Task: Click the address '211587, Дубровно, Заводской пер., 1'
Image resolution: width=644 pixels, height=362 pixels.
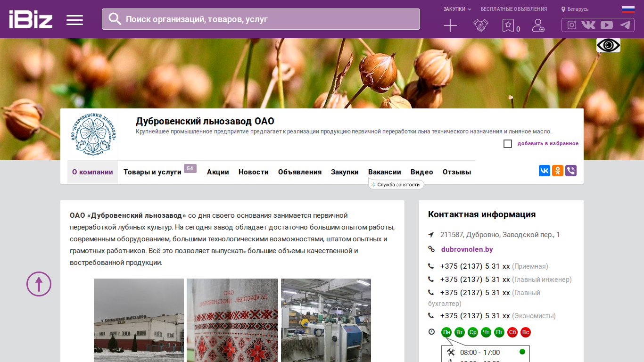Action: pyautogui.click(x=500, y=235)
